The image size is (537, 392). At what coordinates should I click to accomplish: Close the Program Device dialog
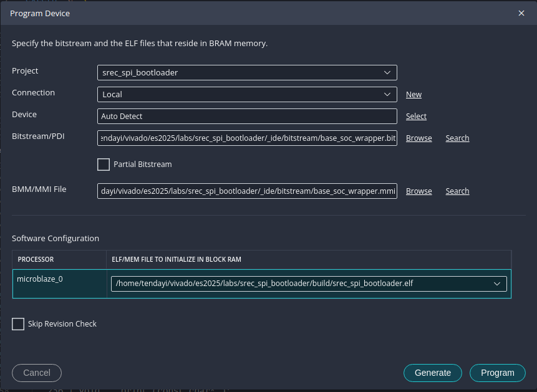[521, 13]
